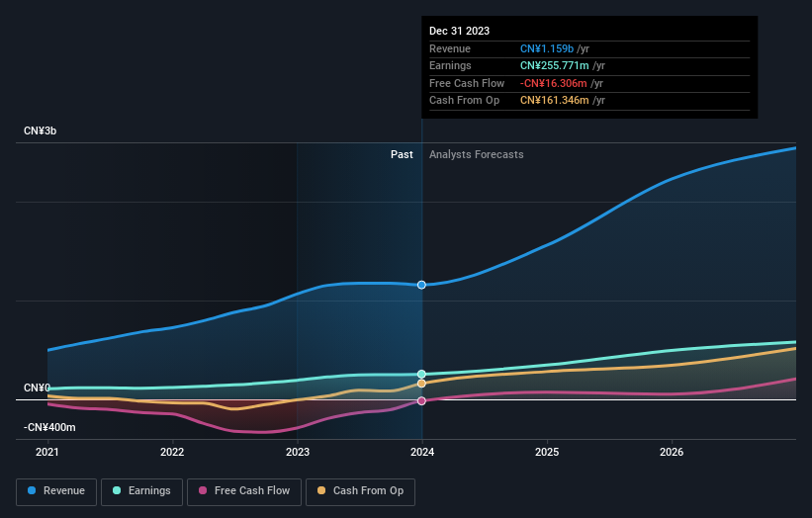Screen dimensions: 812x518
Task: Click the CN¥1.159b revenue value
Action: tap(547, 48)
